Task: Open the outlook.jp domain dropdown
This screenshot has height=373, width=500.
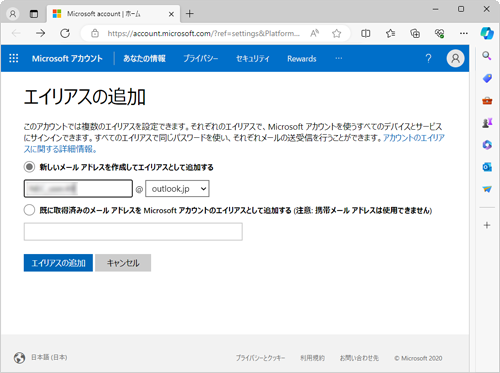Action: 177,189
